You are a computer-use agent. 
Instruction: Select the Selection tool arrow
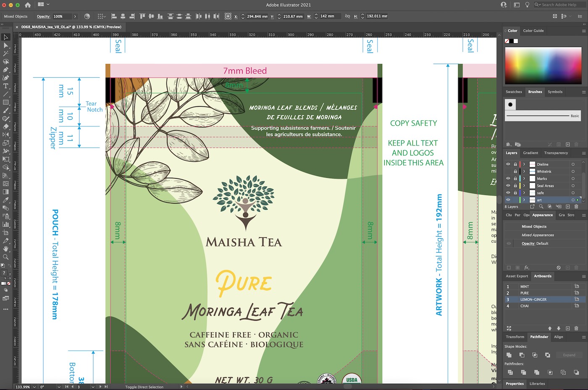click(6, 37)
